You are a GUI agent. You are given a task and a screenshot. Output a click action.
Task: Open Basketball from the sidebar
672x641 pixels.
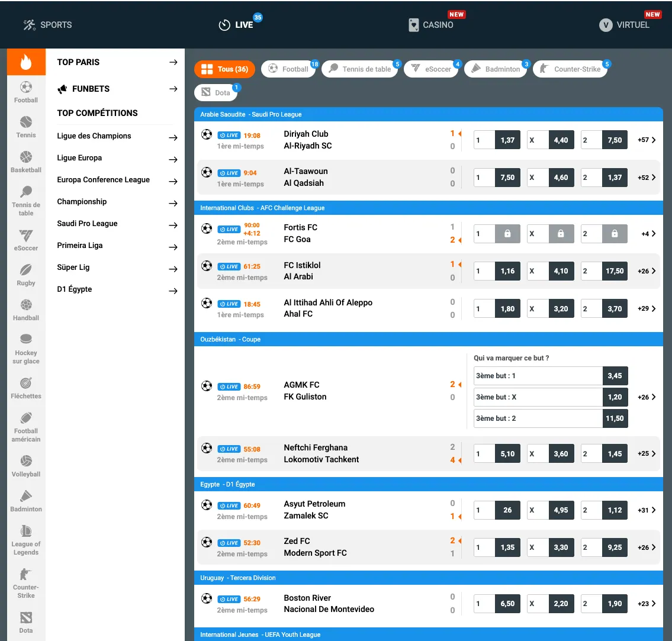click(x=26, y=162)
